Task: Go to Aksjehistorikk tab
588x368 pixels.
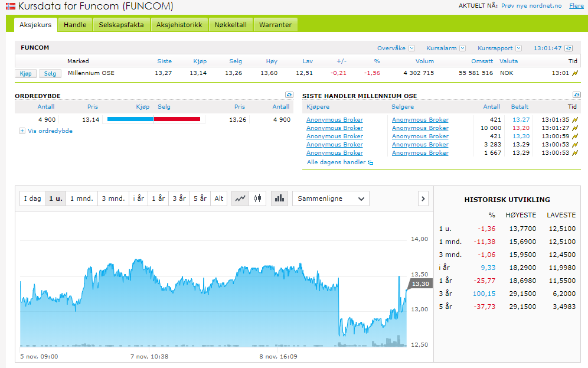Action: [179, 25]
